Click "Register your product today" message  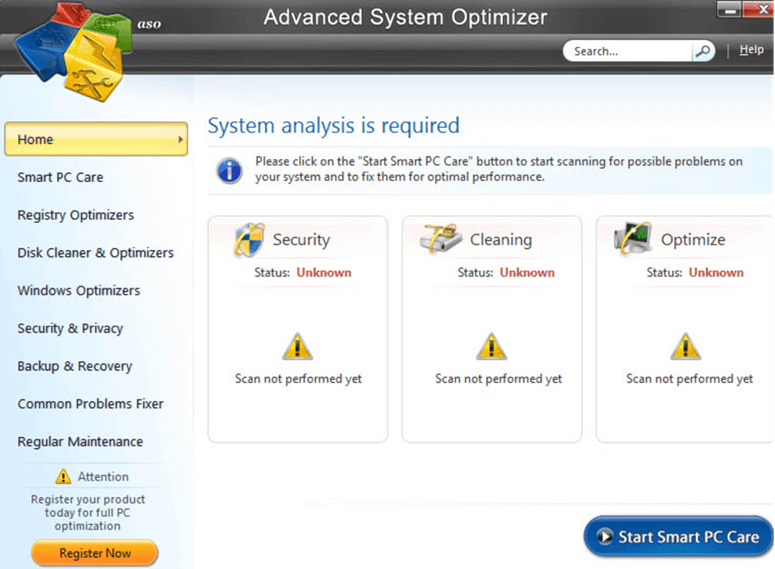87,513
